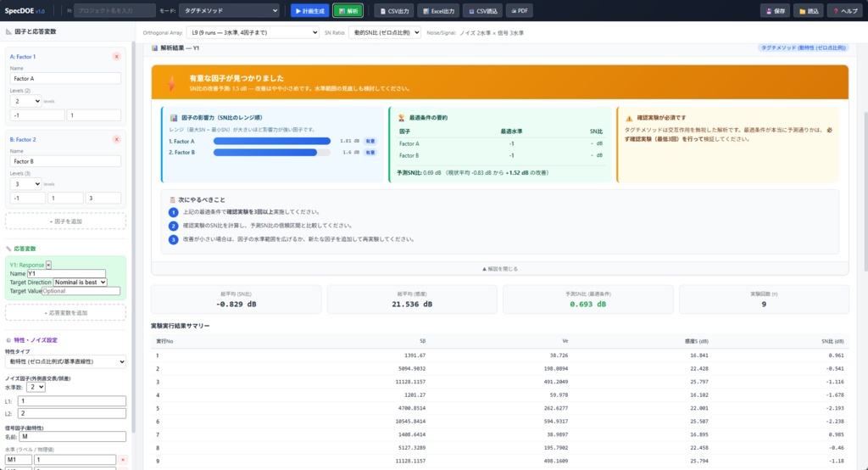Image resolution: width=868 pixels, height=470 pixels.
Task: Click run 1 Sβ value 1391.67
Action: pos(415,355)
